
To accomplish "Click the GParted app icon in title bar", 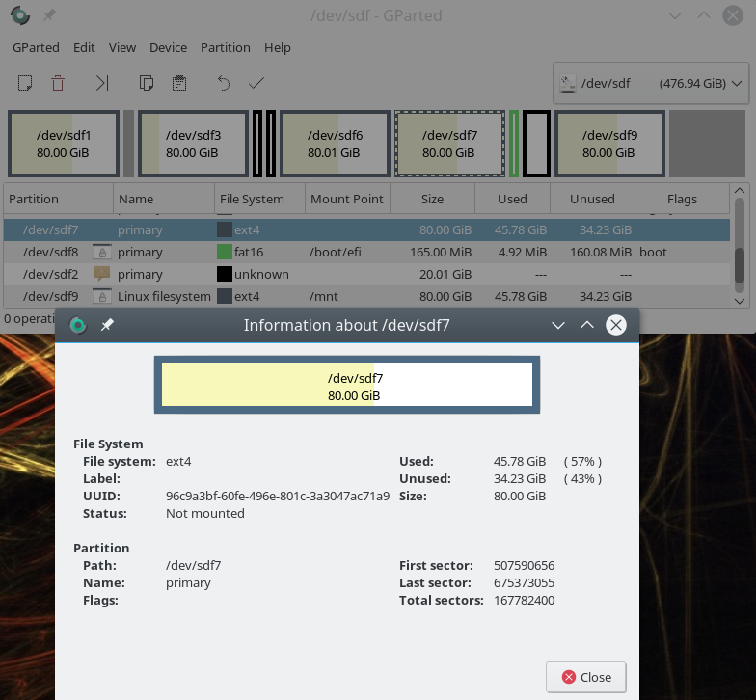I will pos(20,15).
